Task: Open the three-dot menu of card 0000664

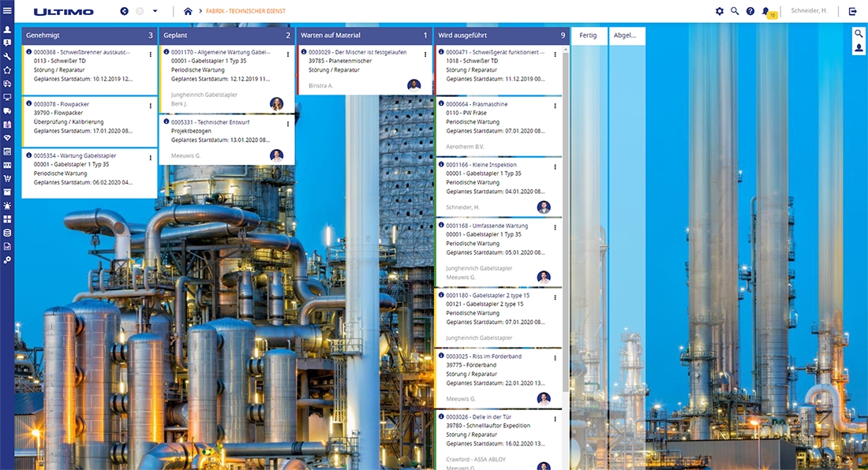Action: pyautogui.click(x=556, y=106)
